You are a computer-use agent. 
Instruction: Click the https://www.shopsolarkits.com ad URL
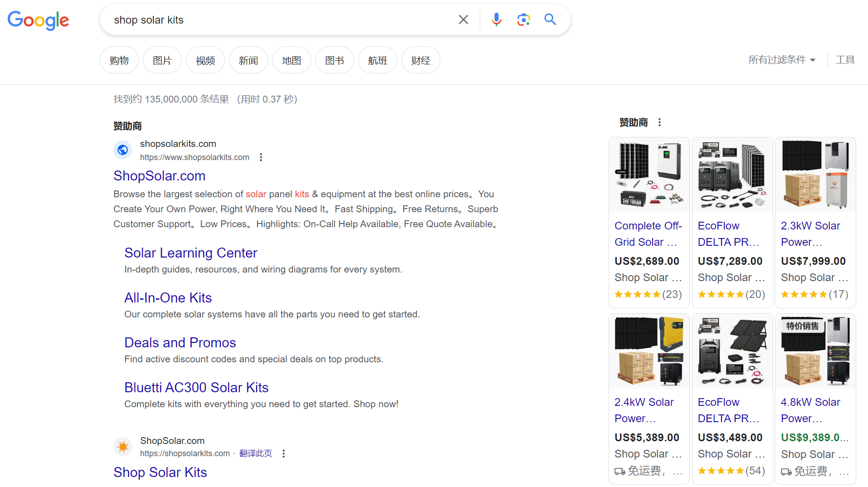coord(195,157)
